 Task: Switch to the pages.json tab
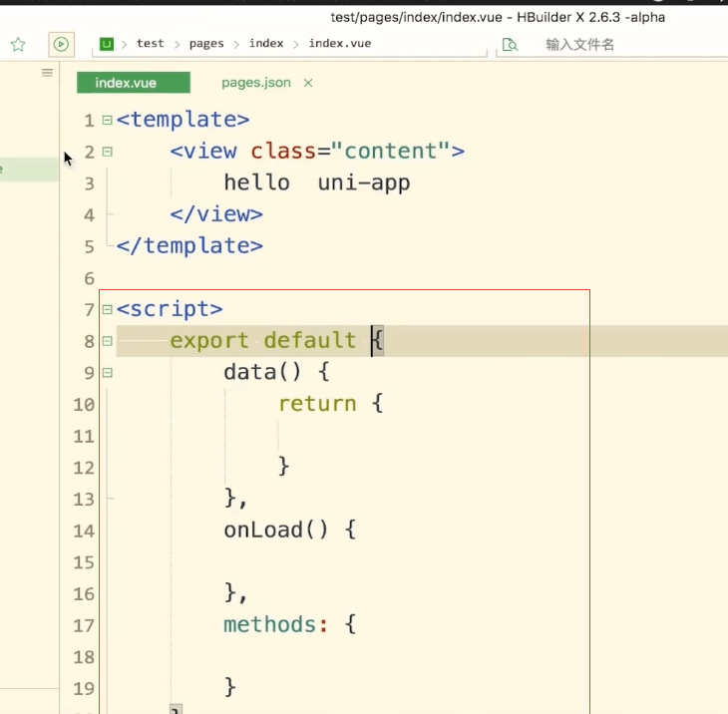click(256, 83)
